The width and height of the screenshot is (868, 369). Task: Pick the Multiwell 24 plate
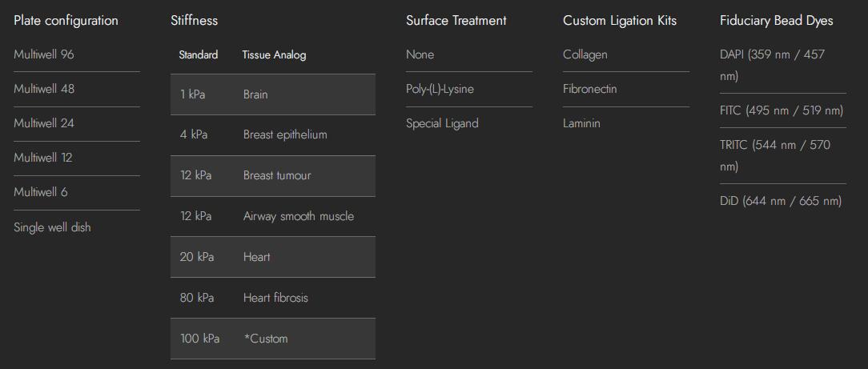point(44,123)
